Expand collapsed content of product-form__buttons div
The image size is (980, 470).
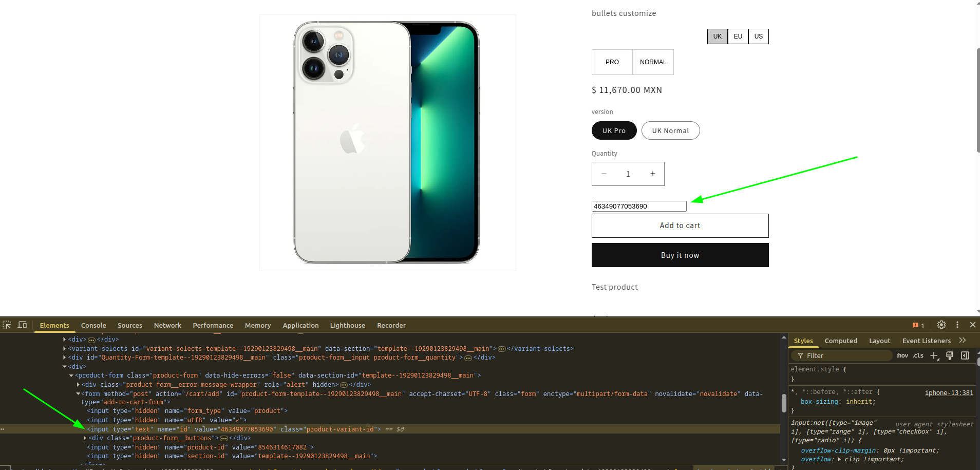coord(224,439)
